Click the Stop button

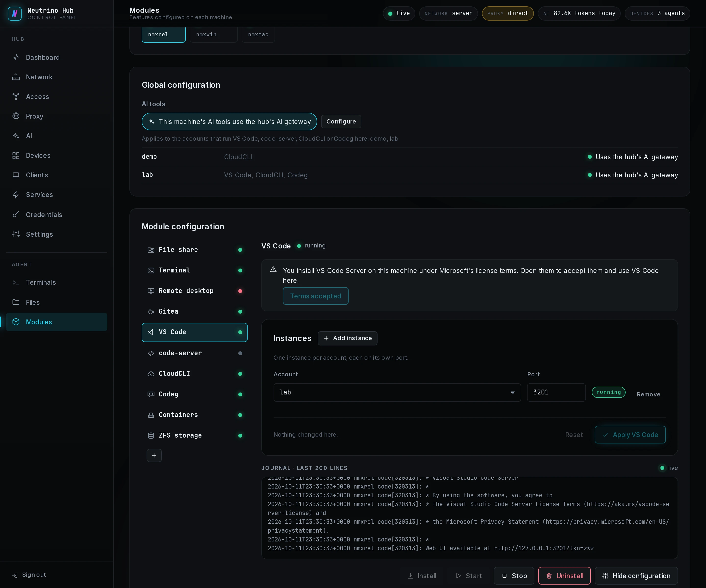(514, 576)
